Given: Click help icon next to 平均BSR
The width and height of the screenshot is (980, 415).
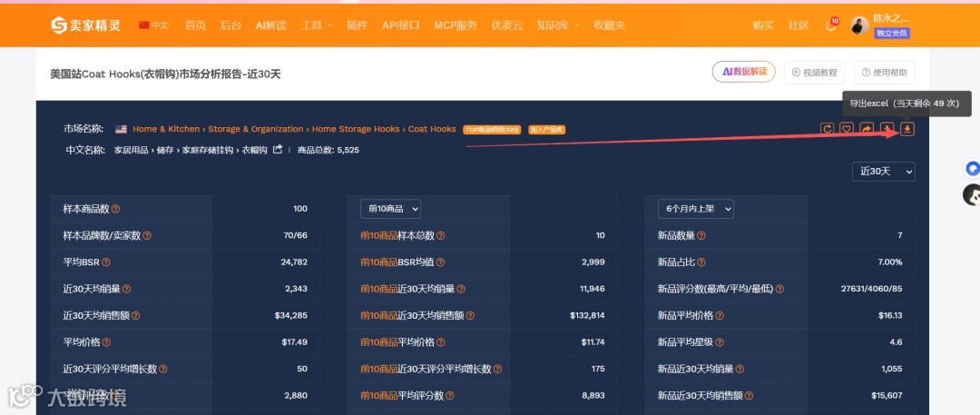Looking at the screenshot, I should [106, 262].
